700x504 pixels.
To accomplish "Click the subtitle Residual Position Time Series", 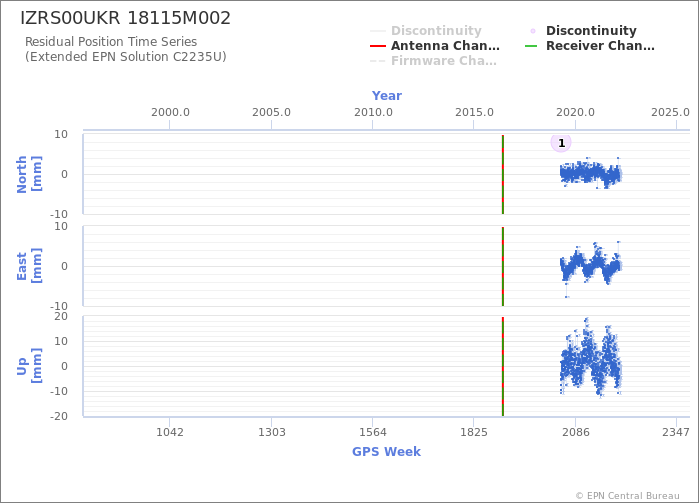I will pos(111,42).
